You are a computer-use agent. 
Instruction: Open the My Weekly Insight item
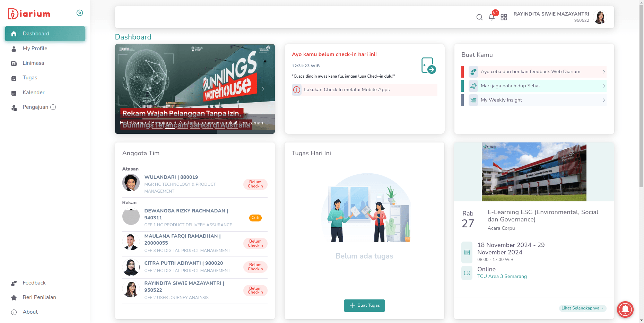[x=534, y=100]
